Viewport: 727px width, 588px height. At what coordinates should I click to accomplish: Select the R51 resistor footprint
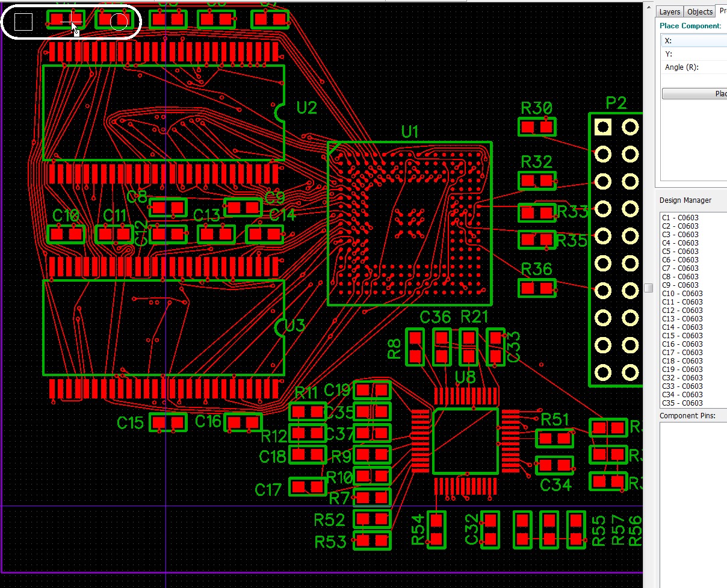pos(554,439)
